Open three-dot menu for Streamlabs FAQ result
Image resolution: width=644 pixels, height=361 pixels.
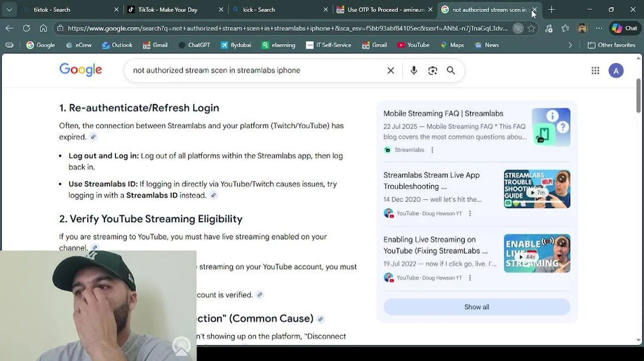[x=432, y=150]
